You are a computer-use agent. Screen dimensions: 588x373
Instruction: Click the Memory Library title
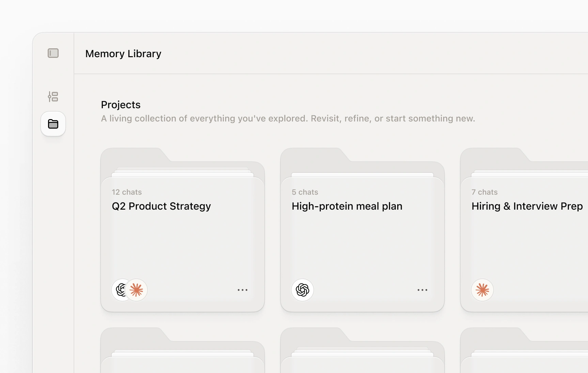click(123, 54)
